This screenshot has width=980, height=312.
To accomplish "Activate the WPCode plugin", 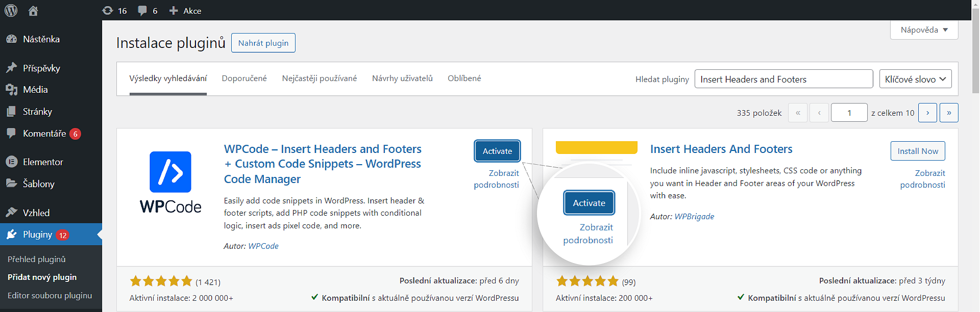I will pyautogui.click(x=497, y=151).
